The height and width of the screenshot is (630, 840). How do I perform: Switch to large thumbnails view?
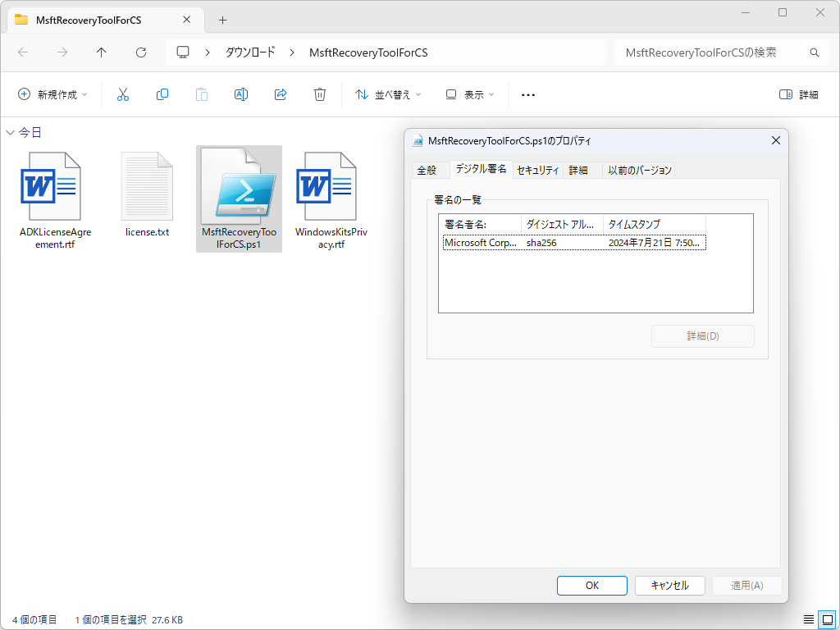827,619
